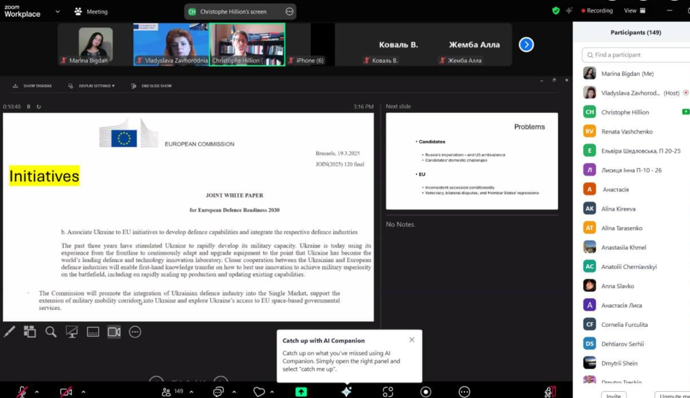
Task: Select the pen annotation tool under slide
Action: click(9, 332)
